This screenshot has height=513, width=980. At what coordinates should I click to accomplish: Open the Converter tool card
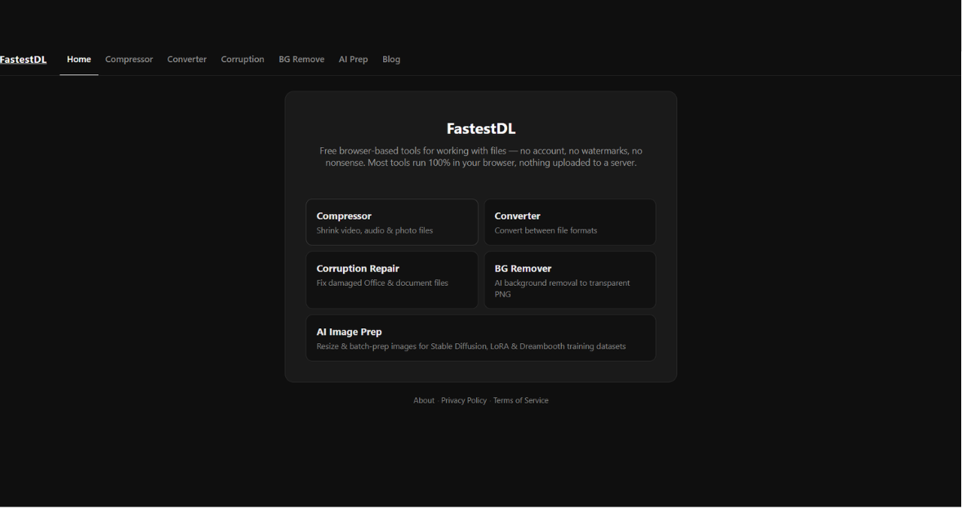(x=570, y=222)
